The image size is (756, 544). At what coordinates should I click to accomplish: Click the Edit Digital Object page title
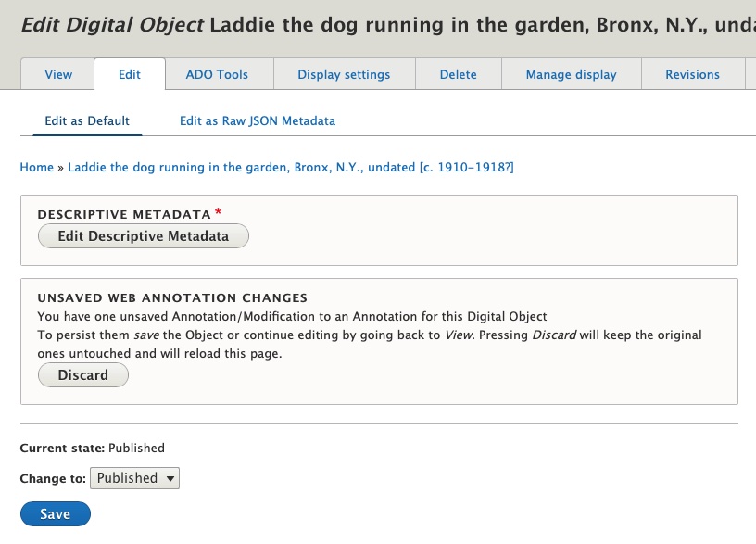[387, 24]
